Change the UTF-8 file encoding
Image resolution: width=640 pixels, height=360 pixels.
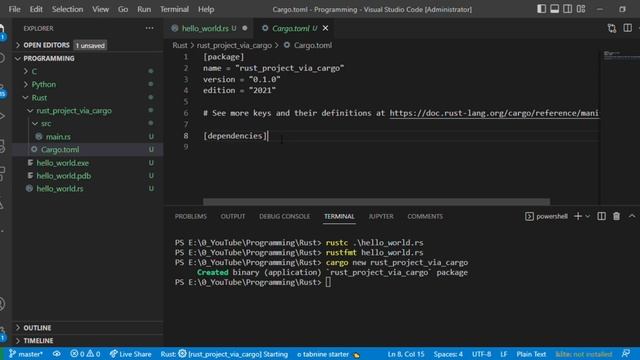[481, 354]
